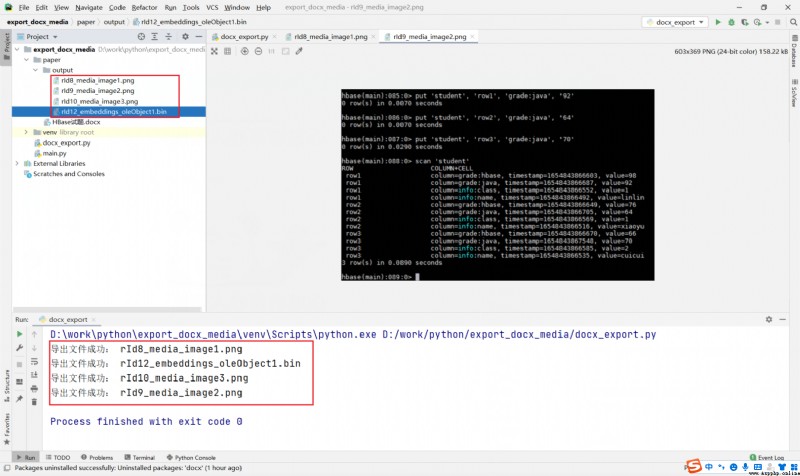Click the fit zoom to window icon
The width and height of the screenshot is (800, 476).
[x=285, y=51]
